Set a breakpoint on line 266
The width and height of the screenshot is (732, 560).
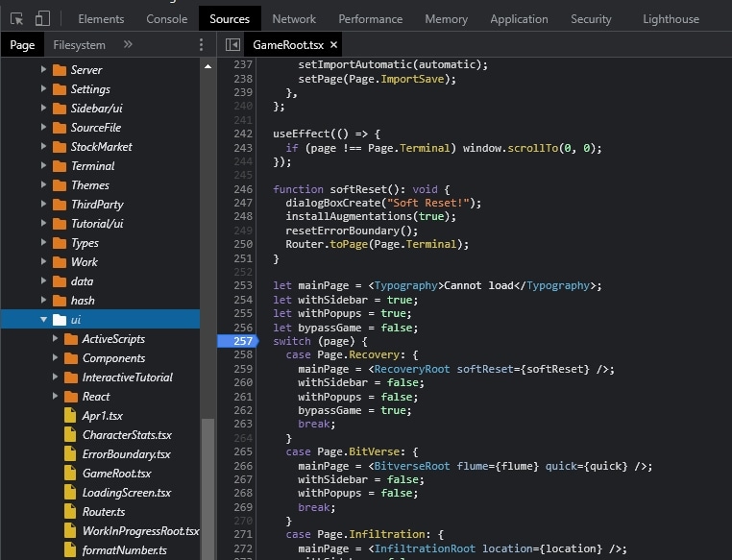(243, 466)
